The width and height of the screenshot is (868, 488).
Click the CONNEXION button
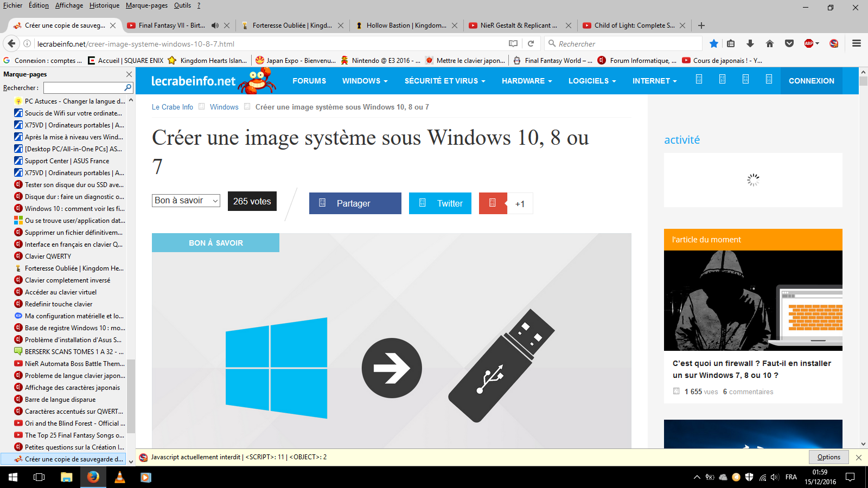811,81
